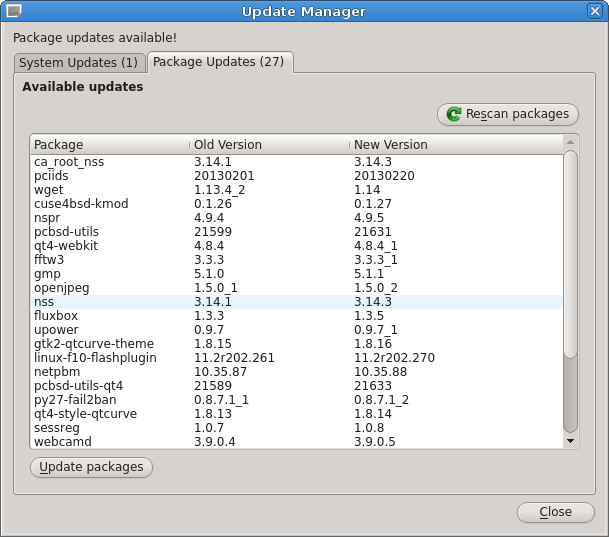Select the netpbm package row
The width and height of the screenshot is (609, 537).
point(296,372)
